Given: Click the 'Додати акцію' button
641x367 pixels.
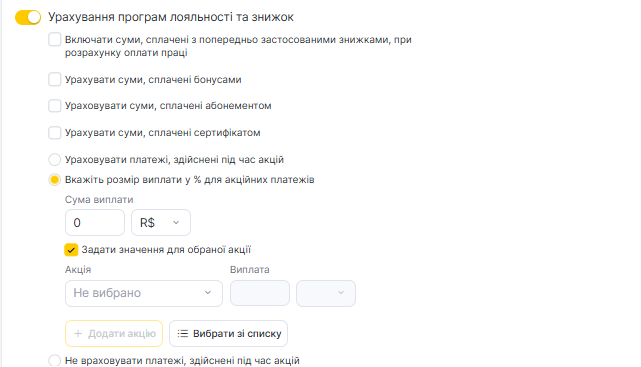Looking at the screenshot, I should [114, 333].
